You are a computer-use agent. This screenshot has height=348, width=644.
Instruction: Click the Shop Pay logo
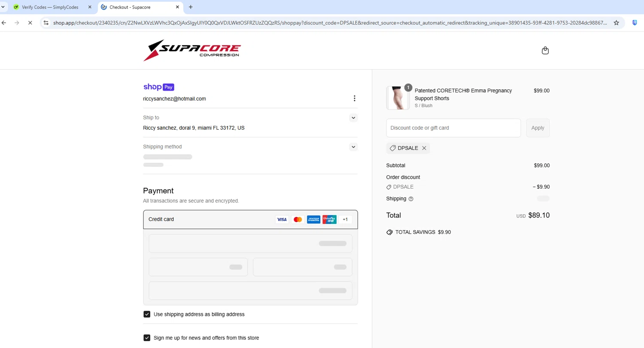click(x=158, y=87)
